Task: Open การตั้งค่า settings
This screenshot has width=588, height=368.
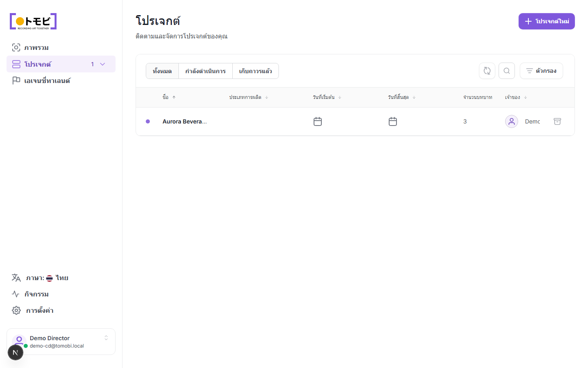Action: (x=61, y=310)
